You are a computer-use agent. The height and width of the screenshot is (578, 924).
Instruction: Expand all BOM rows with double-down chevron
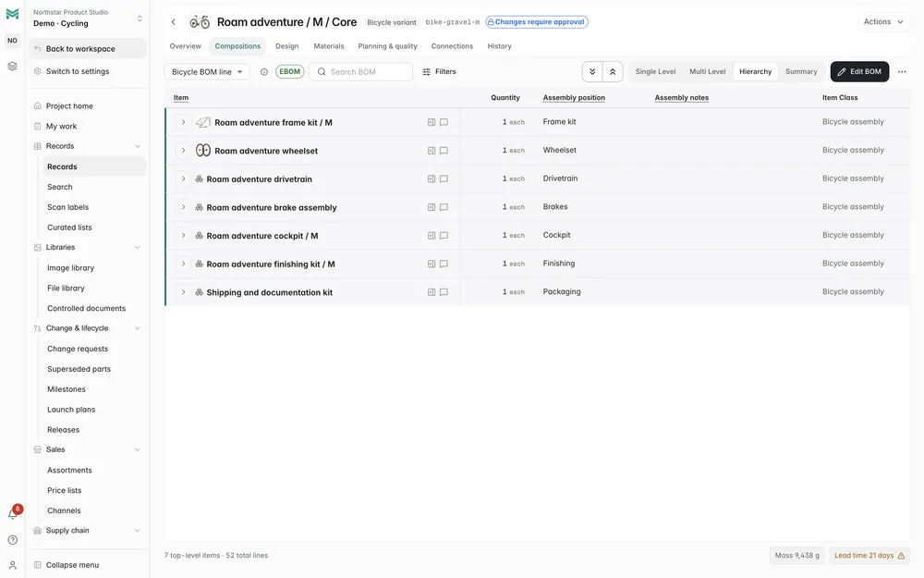pos(592,71)
